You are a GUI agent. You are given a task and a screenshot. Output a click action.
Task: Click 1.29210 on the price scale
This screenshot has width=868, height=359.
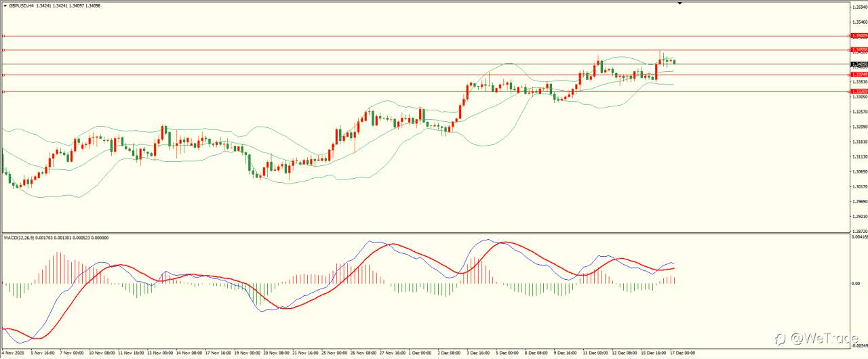[859, 217]
